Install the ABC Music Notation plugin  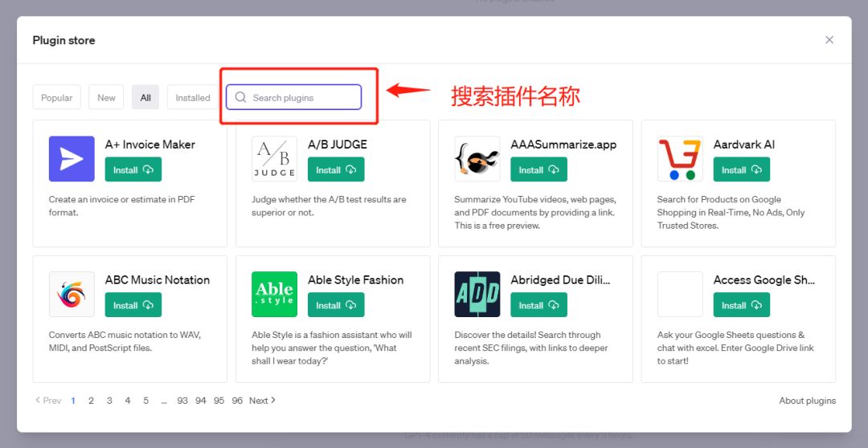[x=133, y=305]
